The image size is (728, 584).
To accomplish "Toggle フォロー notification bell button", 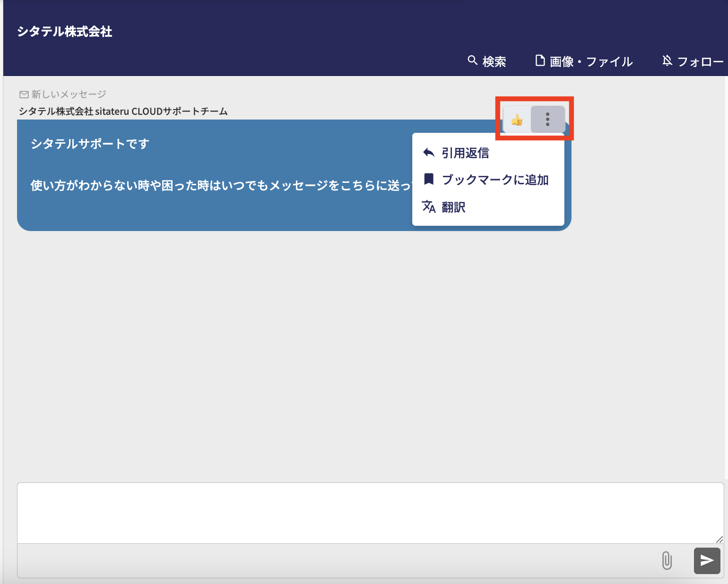I will pos(693,61).
